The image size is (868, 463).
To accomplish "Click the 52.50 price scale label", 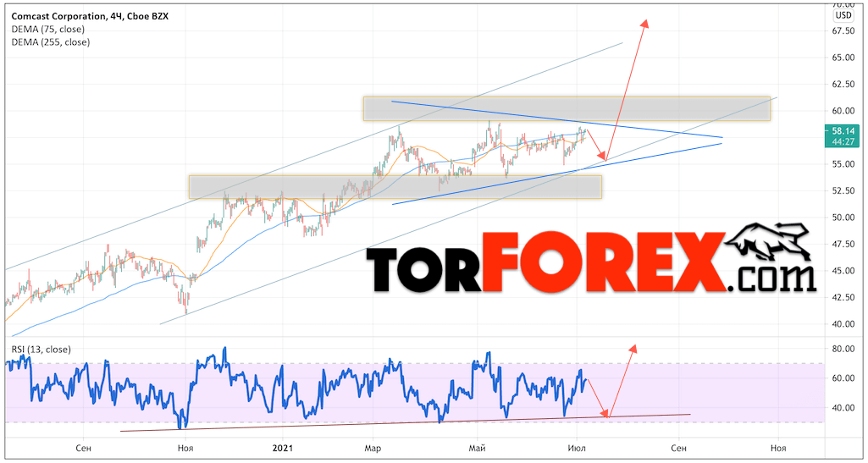I will point(842,190).
